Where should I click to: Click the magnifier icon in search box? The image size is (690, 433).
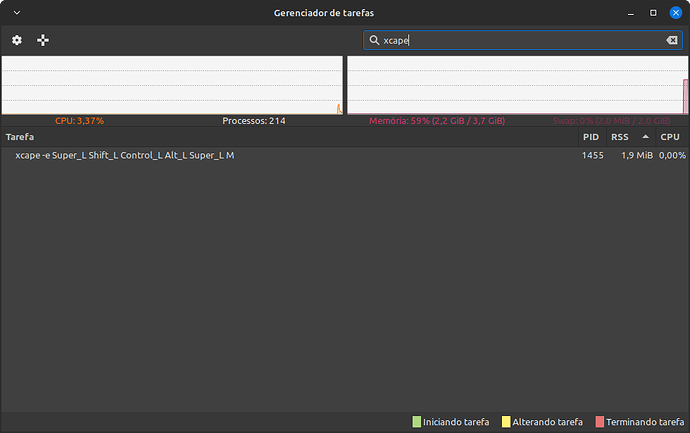374,40
